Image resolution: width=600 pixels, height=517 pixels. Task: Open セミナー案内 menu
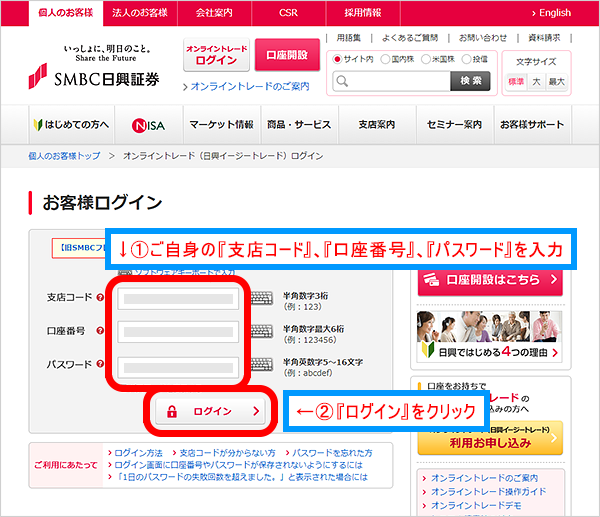(x=455, y=125)
